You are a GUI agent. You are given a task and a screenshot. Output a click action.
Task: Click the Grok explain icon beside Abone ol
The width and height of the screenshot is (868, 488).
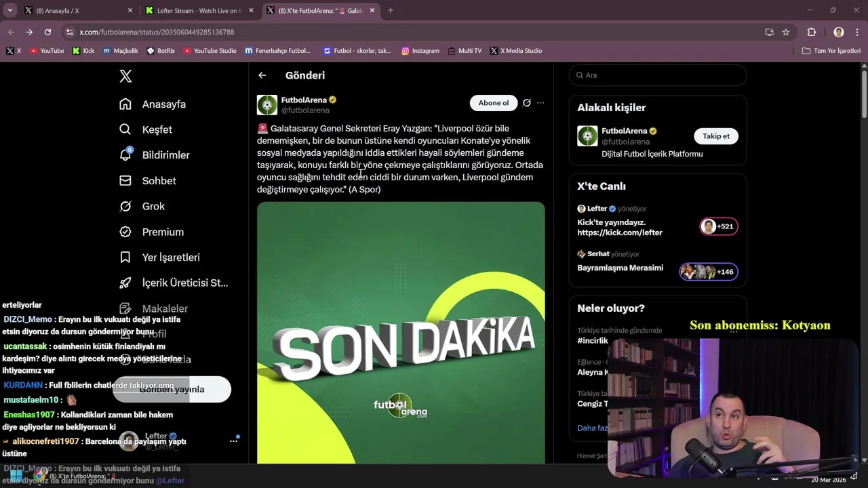pyautogui.click(x=527, y=103)
